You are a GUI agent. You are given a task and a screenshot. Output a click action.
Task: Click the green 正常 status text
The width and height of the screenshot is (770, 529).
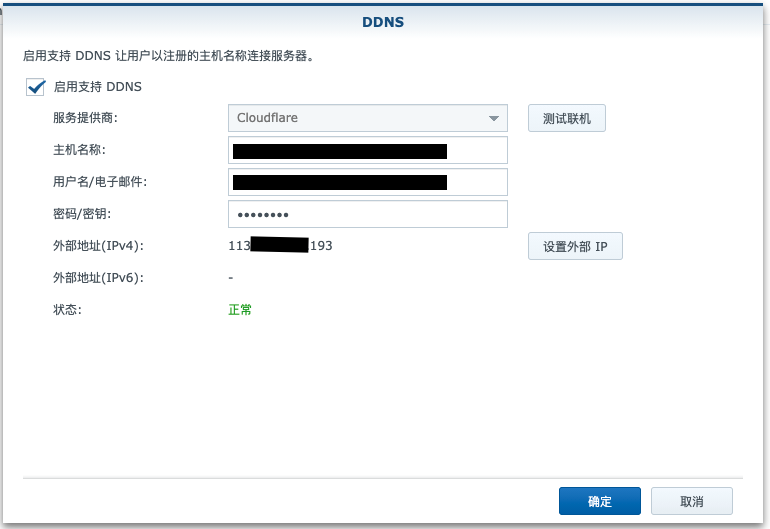click(x=240, y=310)
